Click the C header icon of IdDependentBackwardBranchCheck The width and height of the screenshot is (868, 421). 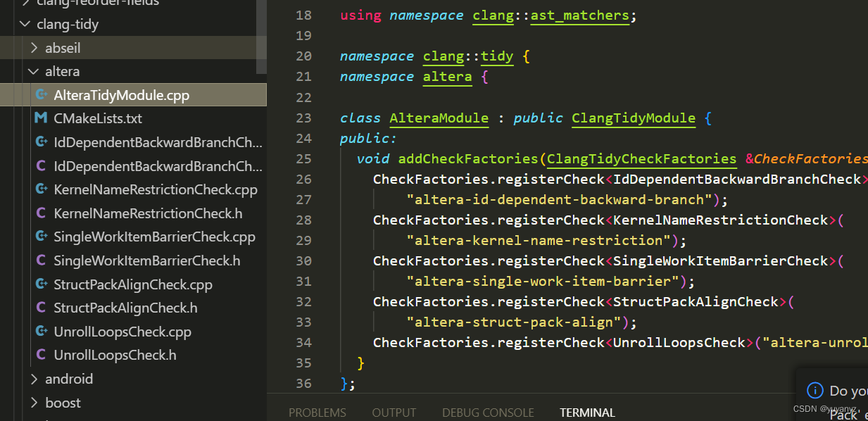coord(42,165)
